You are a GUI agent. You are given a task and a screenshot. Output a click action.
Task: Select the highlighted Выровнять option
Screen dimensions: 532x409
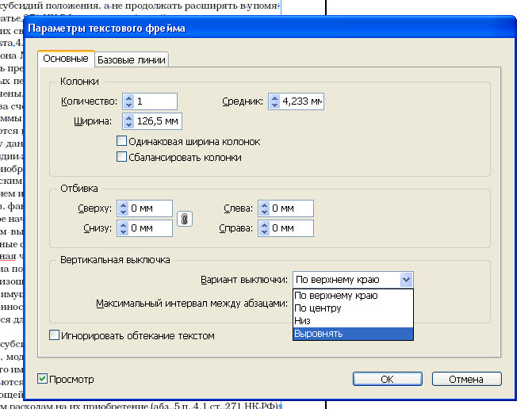(x=353, y=334)
